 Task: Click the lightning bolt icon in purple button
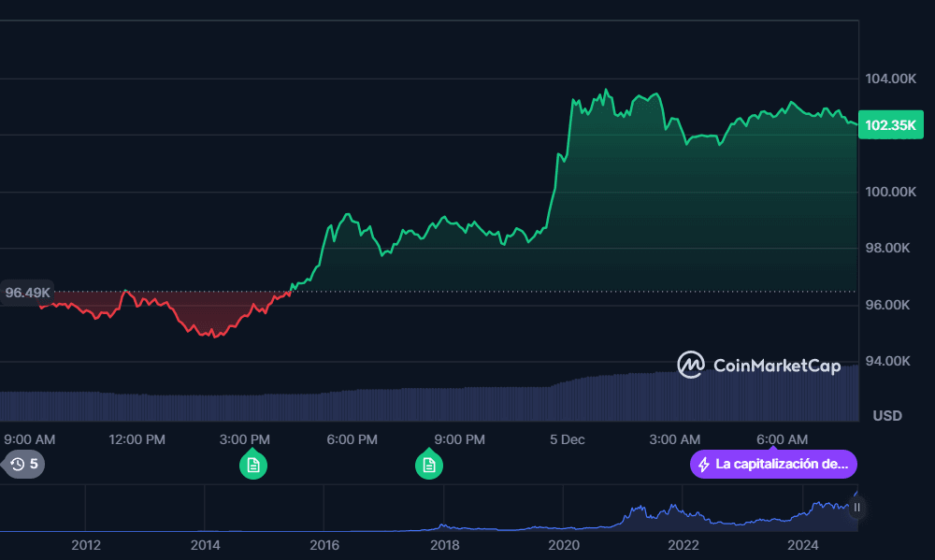coord(704,465)
